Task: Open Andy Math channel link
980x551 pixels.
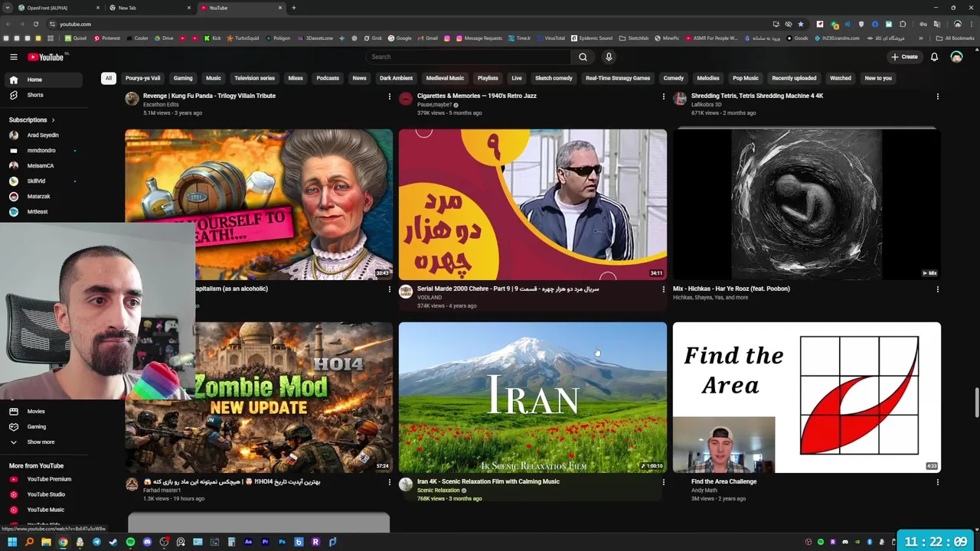Action: [x=704, y=491]
